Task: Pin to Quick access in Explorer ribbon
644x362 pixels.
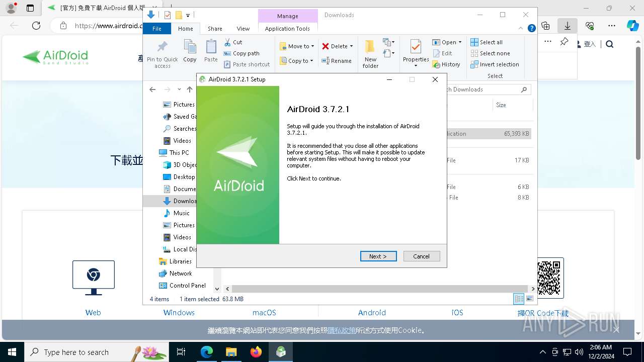Action: coord(162,54)
